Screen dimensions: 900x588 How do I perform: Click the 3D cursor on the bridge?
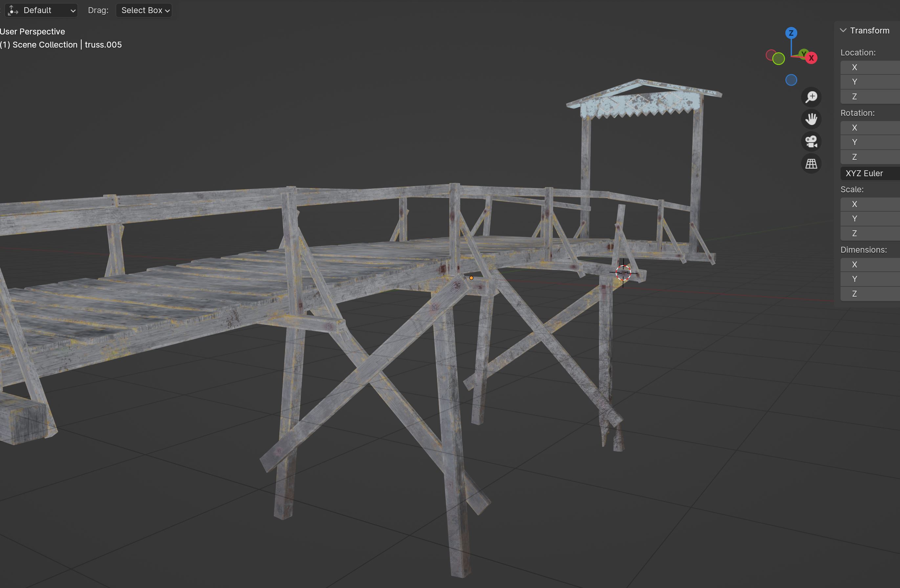click(x=623, y=272)
